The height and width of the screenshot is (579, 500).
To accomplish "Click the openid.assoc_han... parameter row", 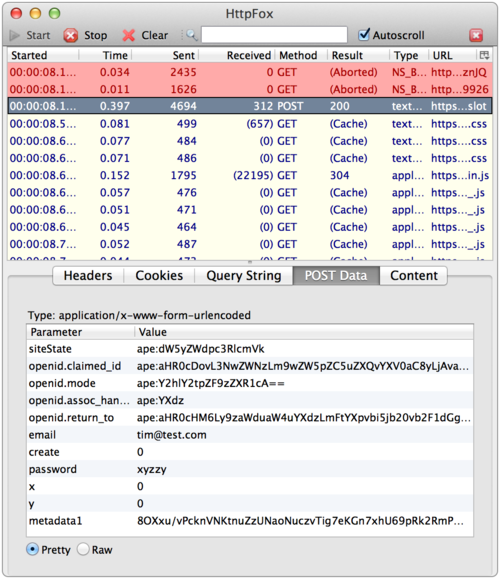I will tap(250, 400).
